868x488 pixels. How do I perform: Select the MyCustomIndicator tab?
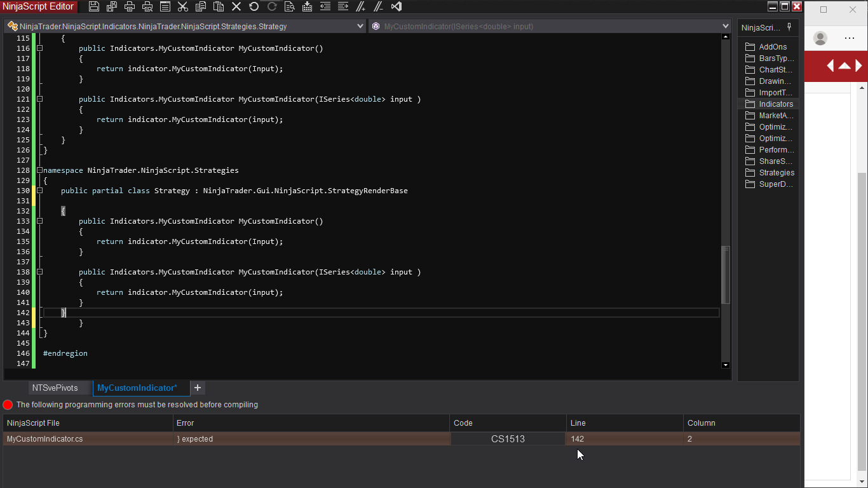click(x=137, y=388)
